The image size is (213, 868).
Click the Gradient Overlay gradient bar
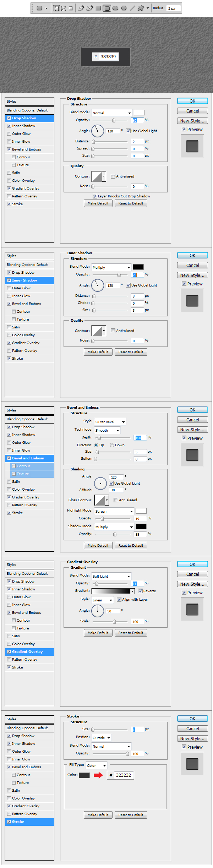coord(111,591)
